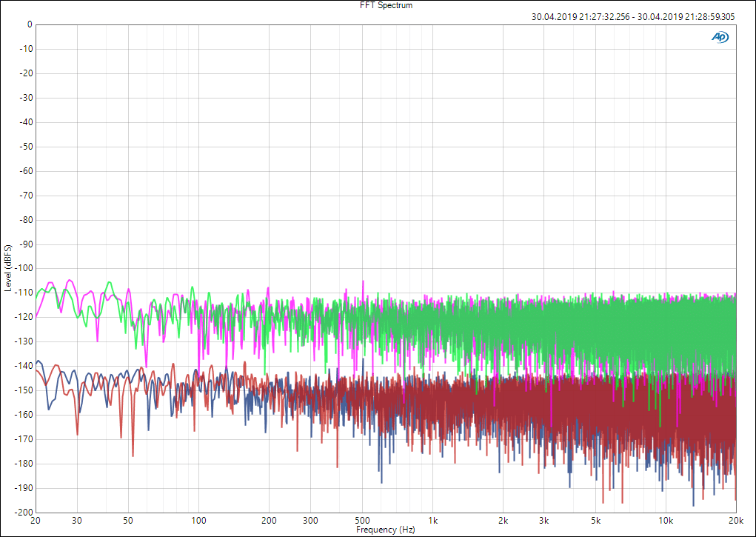Click the AP logo in the graph corner

pos(720,37)
